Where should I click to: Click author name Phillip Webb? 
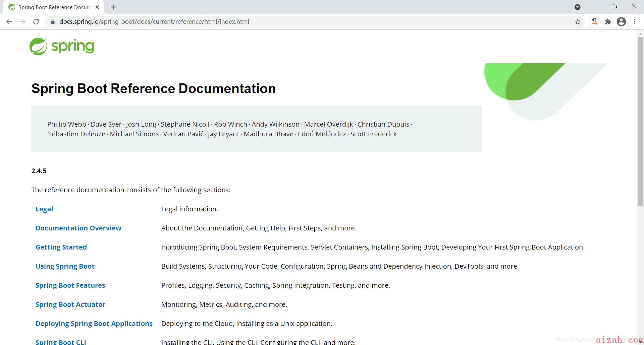67,124
